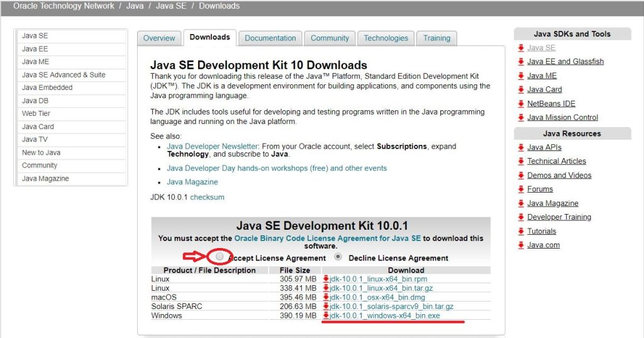
Task: Open Java Magazine in left sidebar menu
Action: [x=45, y=179]
